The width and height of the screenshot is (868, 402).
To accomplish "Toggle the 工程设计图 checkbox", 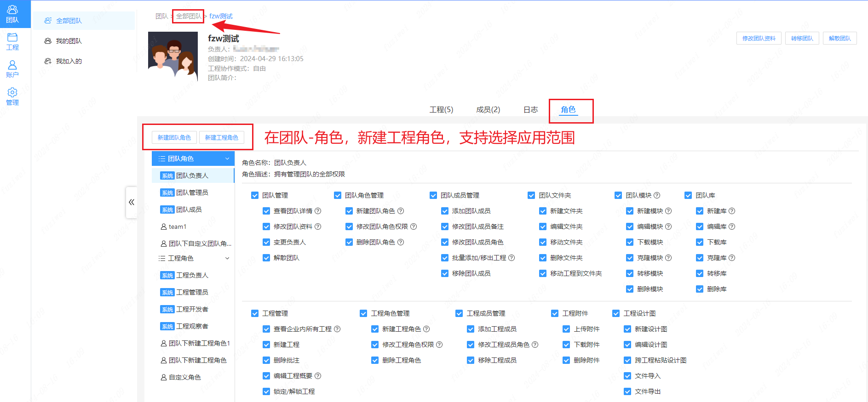I will [616, 313].
